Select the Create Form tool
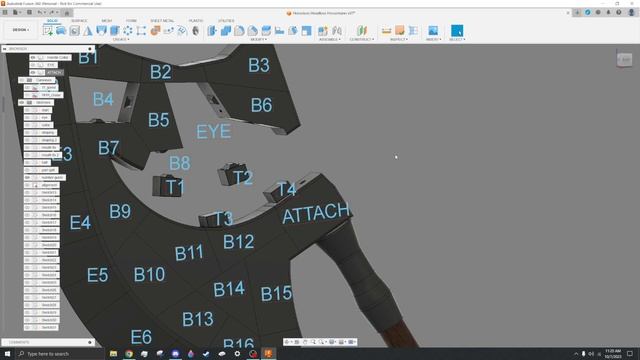 (x=61, y=31)
